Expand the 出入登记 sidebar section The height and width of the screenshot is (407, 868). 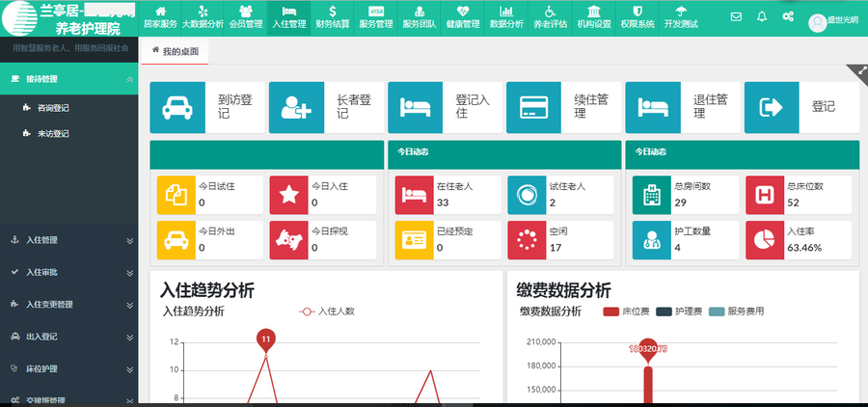click(x=69, y=337)
